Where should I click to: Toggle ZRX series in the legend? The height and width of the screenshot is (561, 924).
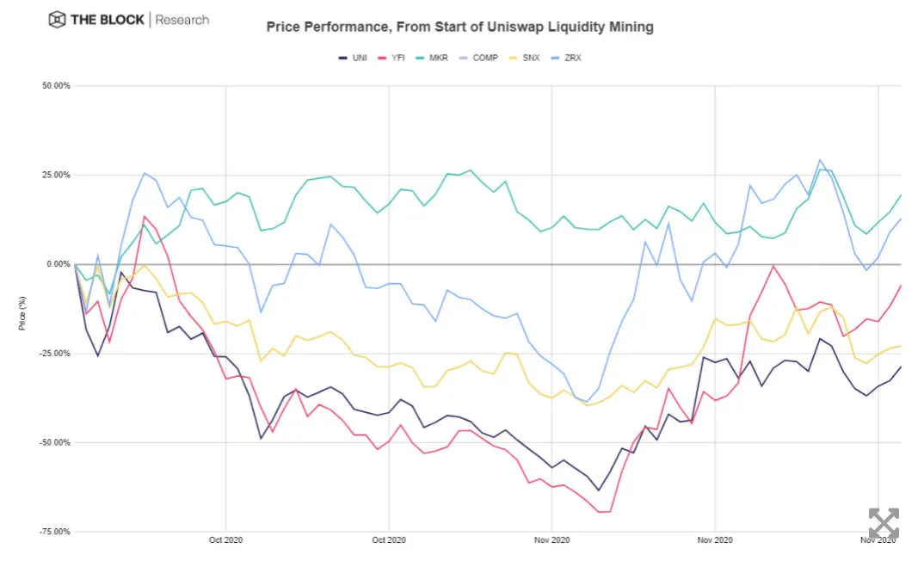click(566, 58)
